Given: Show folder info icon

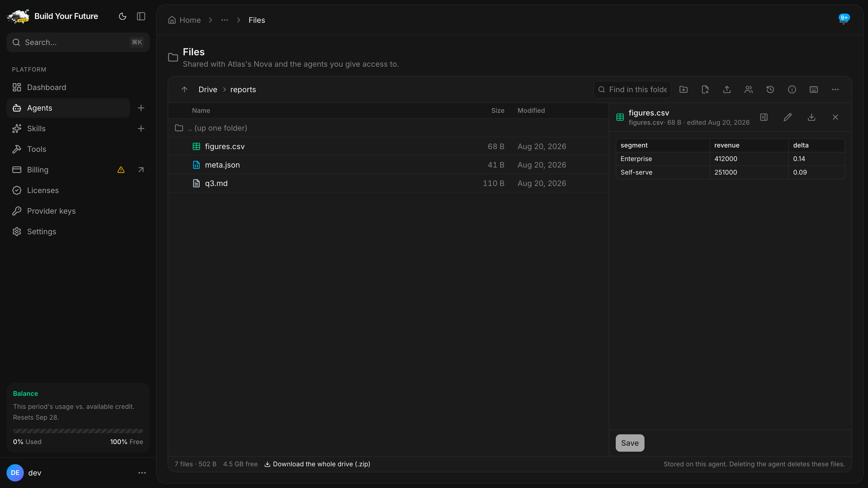Looking at the screenshot, I should pos(792,89).
